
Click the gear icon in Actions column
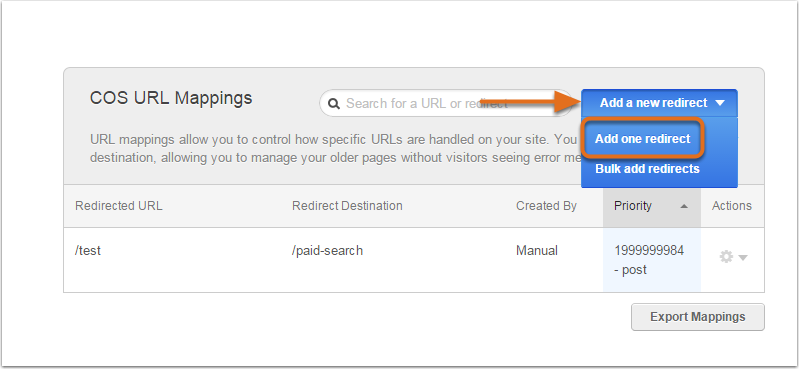click(726, 257)
